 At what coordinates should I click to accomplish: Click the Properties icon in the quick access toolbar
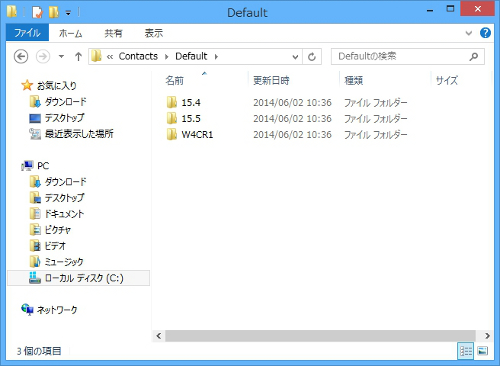(x=37, y=12)
